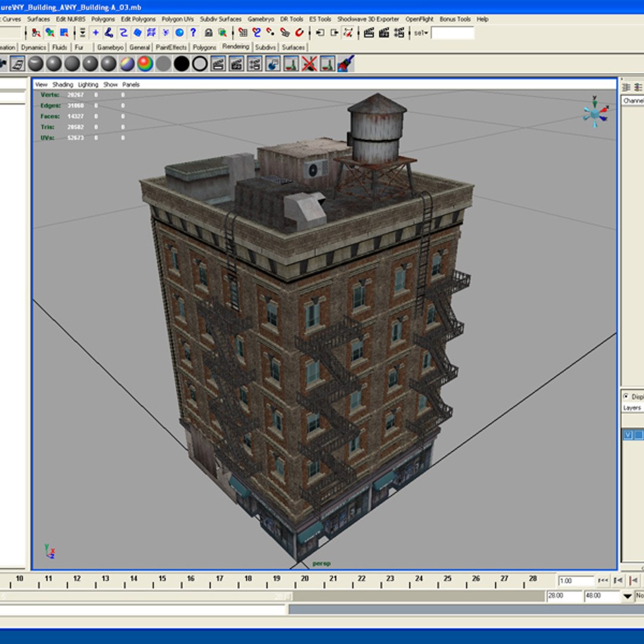The height and width of the screenshot is (644, 644).
Task: Click the paintbrush shelf icon
Action: pyautogui.click(x=346, y=64)
